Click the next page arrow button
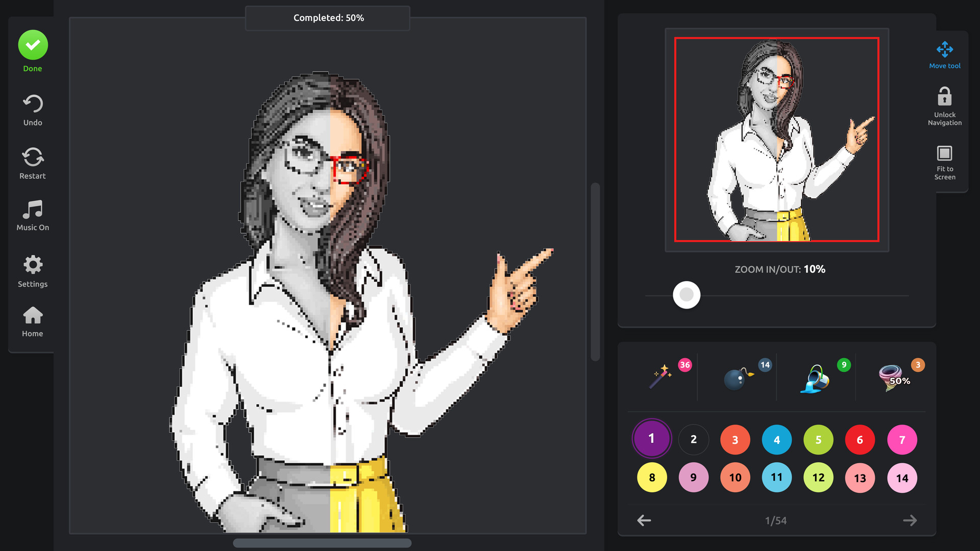 click(x=910, y=520)
